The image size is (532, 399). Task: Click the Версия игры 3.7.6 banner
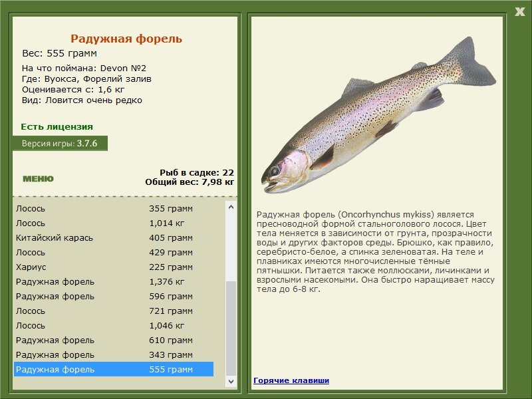point(60,143)
